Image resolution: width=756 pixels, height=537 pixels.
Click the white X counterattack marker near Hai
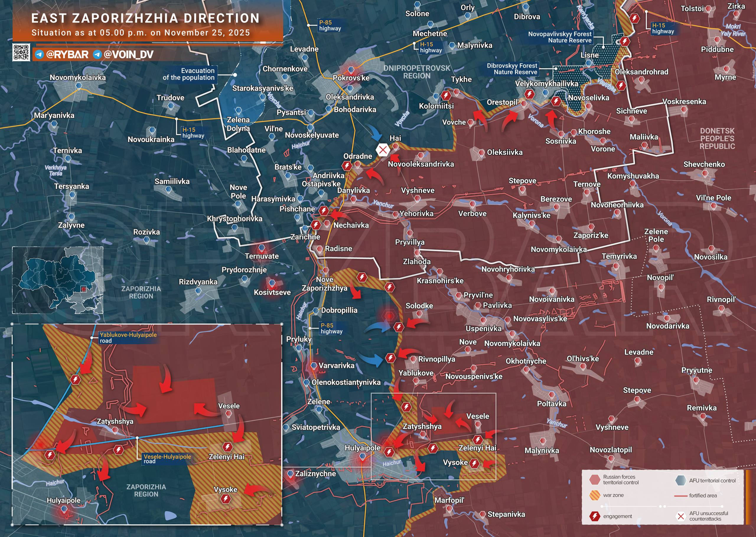click(383, 150)
